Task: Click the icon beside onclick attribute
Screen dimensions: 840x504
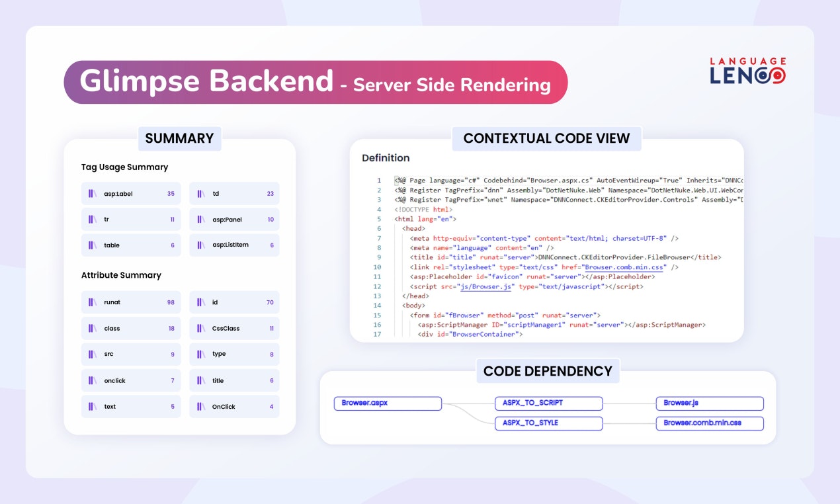Action: click(93, 381)
